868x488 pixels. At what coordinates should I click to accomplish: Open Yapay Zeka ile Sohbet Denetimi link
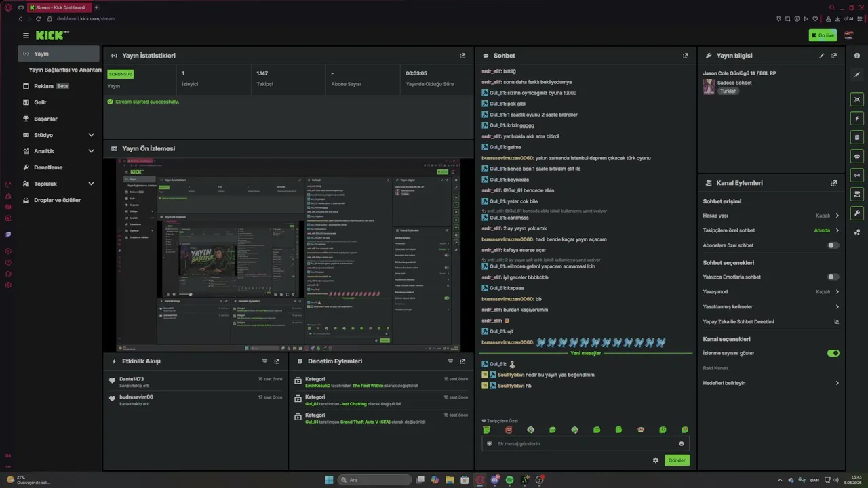click(x=771, y=322)
